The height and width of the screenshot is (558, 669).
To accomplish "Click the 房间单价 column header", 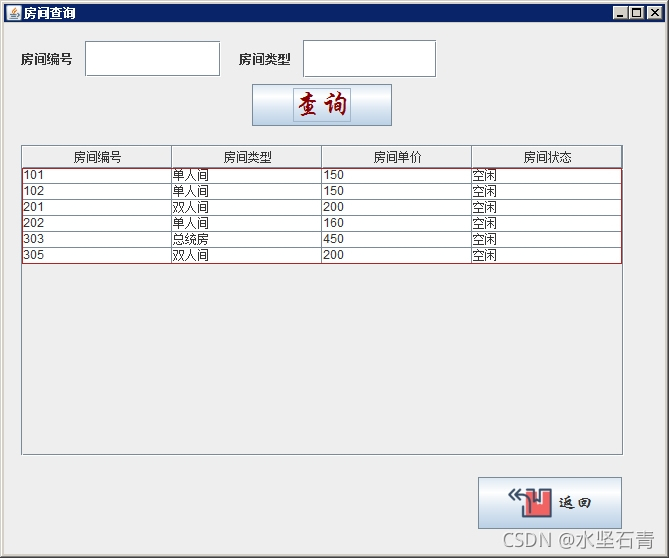I will click(x=397, y=157).
